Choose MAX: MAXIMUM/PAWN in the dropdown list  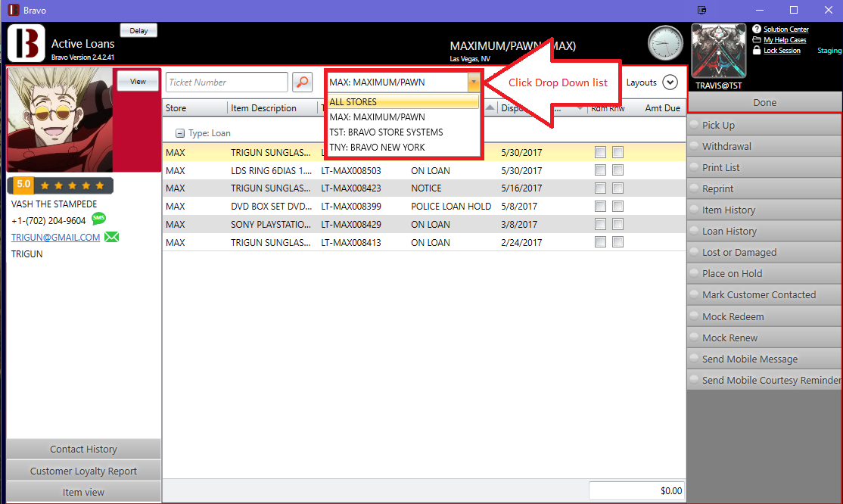tap(403, 117)
